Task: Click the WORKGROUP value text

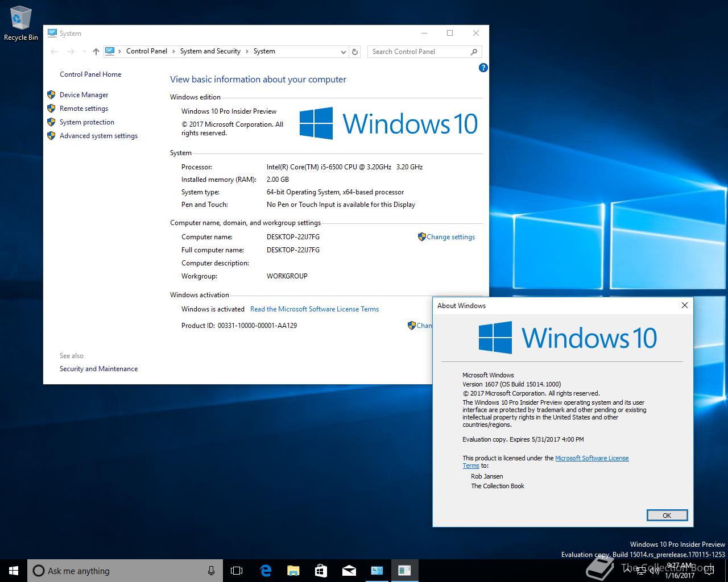Action: pyautogui.click(x=287, y=276)
